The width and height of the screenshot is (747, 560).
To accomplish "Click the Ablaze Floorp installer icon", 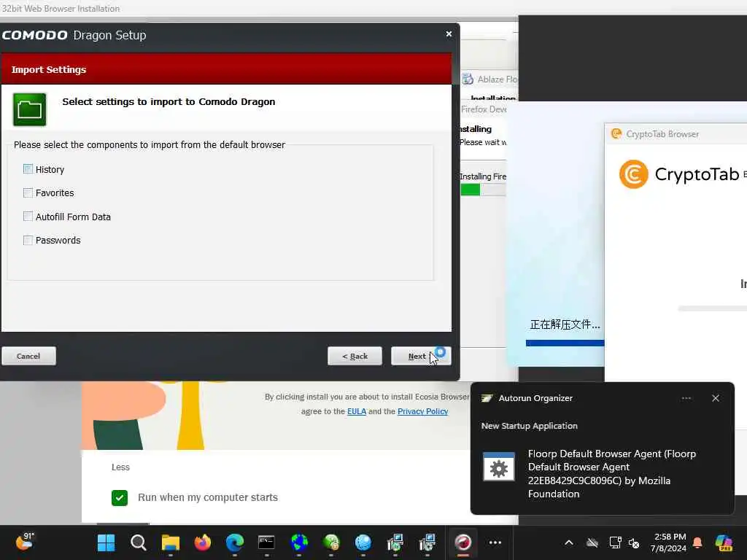I will (468, 79).
